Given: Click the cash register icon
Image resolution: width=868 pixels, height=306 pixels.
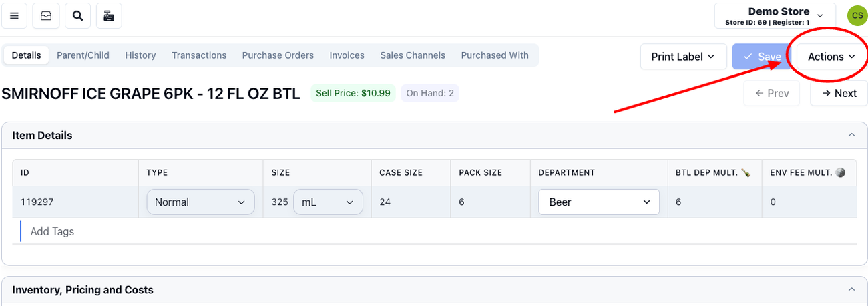Looking at the screenshot, I should (109, 16).
